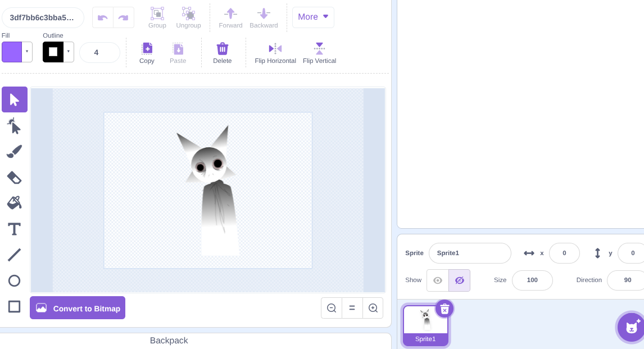The image size is (644, 349).
Task: Open the Choose a Sprite cat button
Action: point(631,327)
